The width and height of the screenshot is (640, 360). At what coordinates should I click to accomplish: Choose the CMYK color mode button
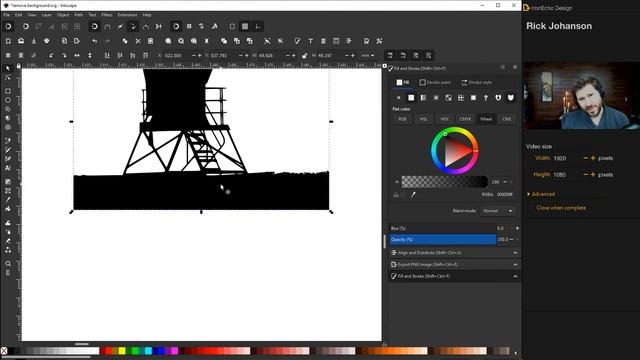[465, 119]
